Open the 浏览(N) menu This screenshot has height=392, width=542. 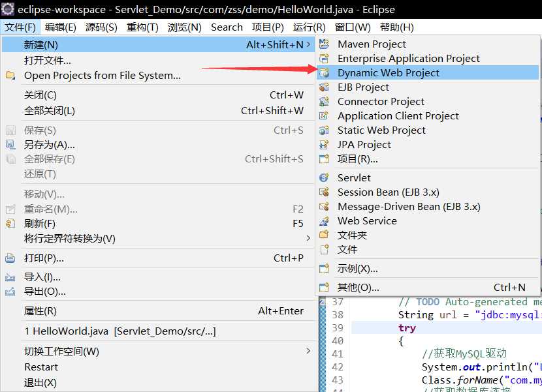185,27
